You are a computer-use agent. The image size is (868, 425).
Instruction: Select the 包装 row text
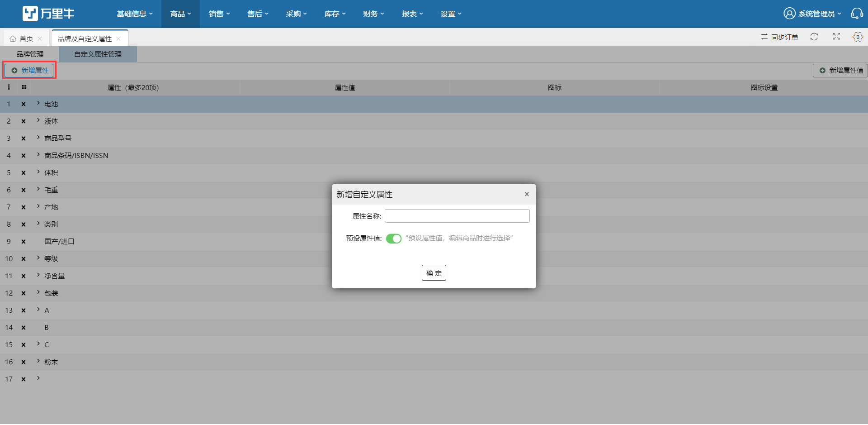(x=51, y=293)
